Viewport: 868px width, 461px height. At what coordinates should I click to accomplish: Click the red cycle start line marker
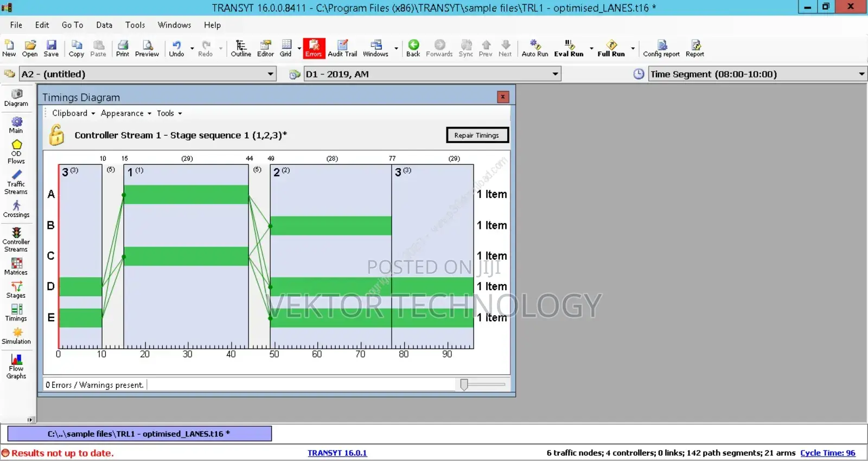59,256
